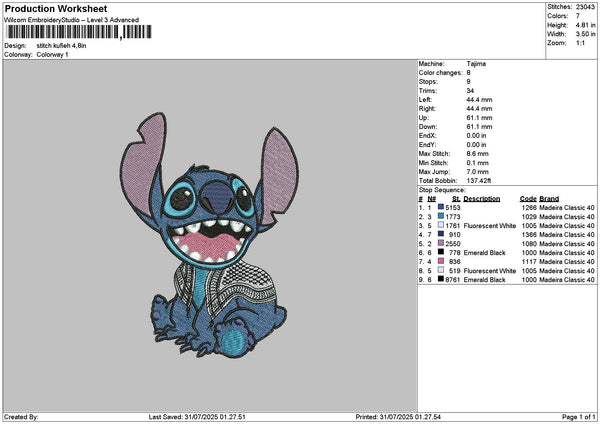Click the Height value '4.81 in'
The height and width of the screenshot is (424, 600).
pyautogui.click(x=585, y=25)
